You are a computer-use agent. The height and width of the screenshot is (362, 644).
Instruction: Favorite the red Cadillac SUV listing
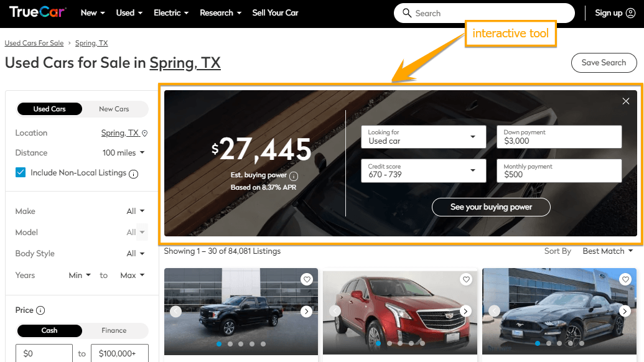(x=466, y=279)
